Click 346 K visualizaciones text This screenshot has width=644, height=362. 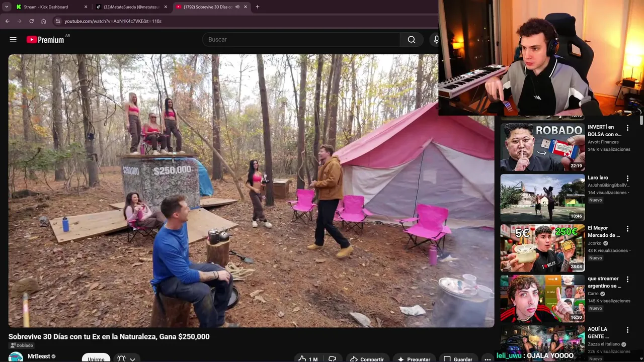(x=609, y=149)
